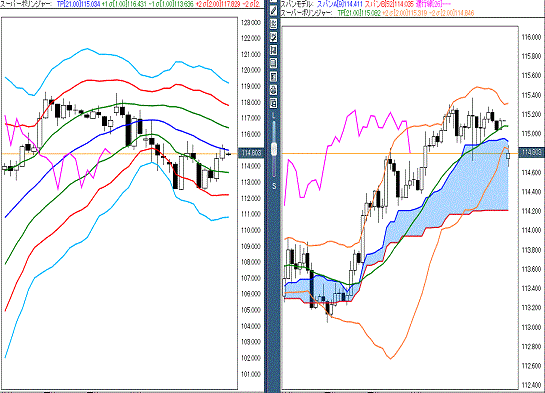The width and height of the screenshot is (545, 393).
Task: Click right chart スーパーボリンジャー indicator label
Action: [x=307, y=13]
